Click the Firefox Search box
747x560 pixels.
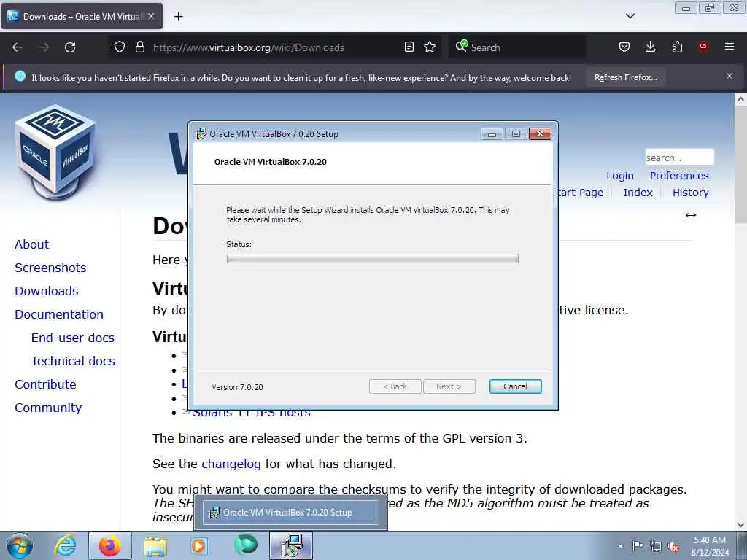(x=517, y=47)
